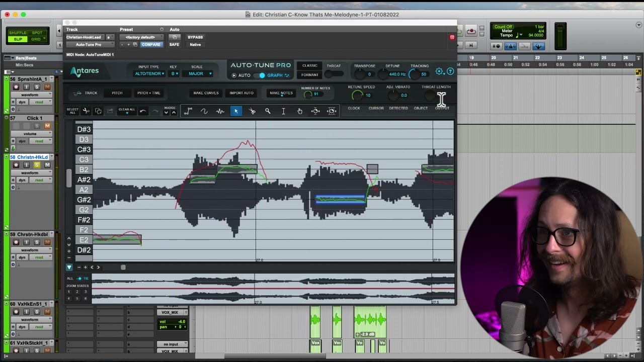Click Import Auto button
Image resolution: width=644 pixels, height=362 pixels.
coord(242,93)
